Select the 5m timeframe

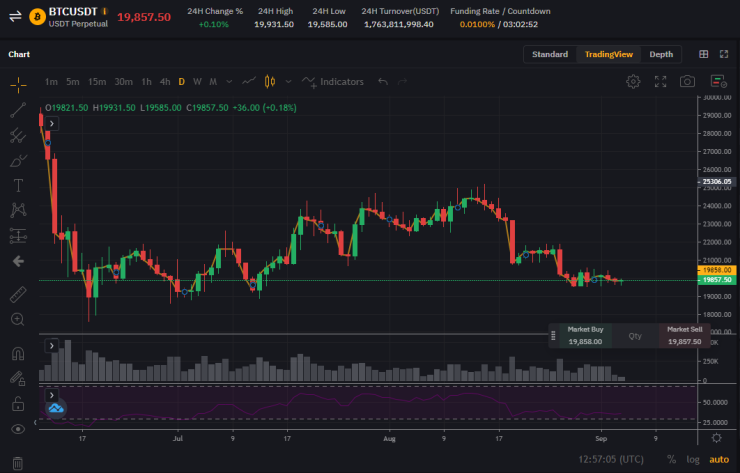[x=73, y=82]
